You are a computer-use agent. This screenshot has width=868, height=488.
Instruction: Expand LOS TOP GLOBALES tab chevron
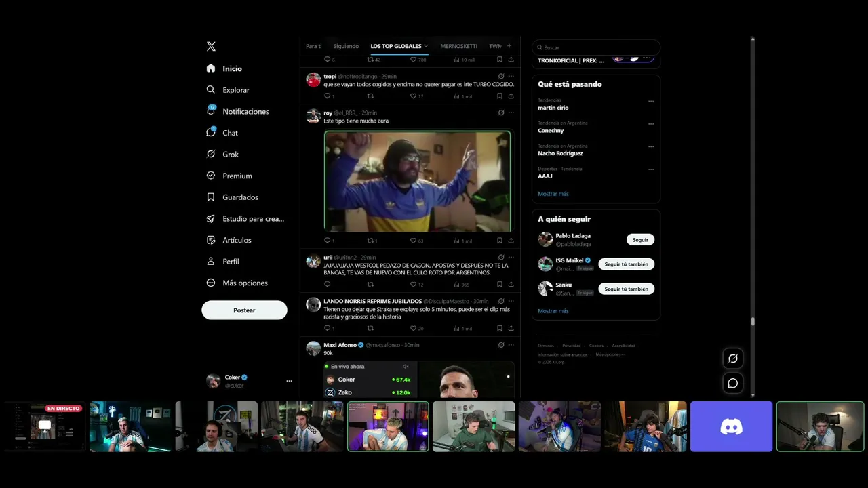426,46
